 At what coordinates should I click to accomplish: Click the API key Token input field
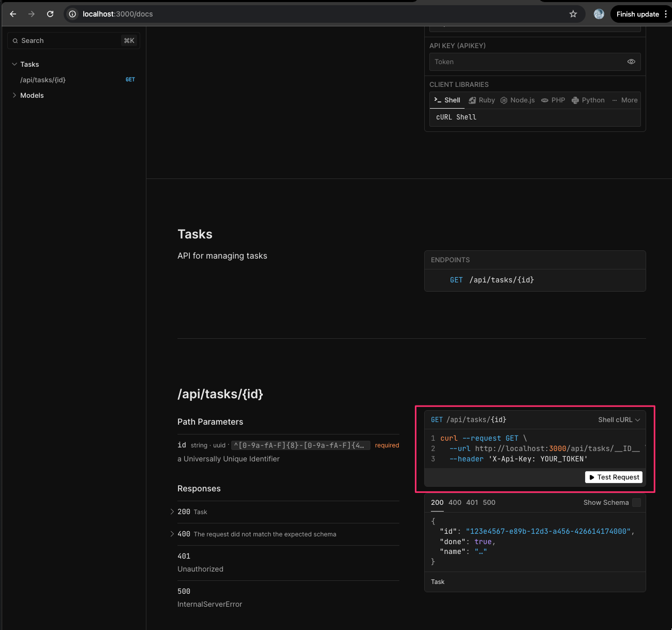[527, 62]
